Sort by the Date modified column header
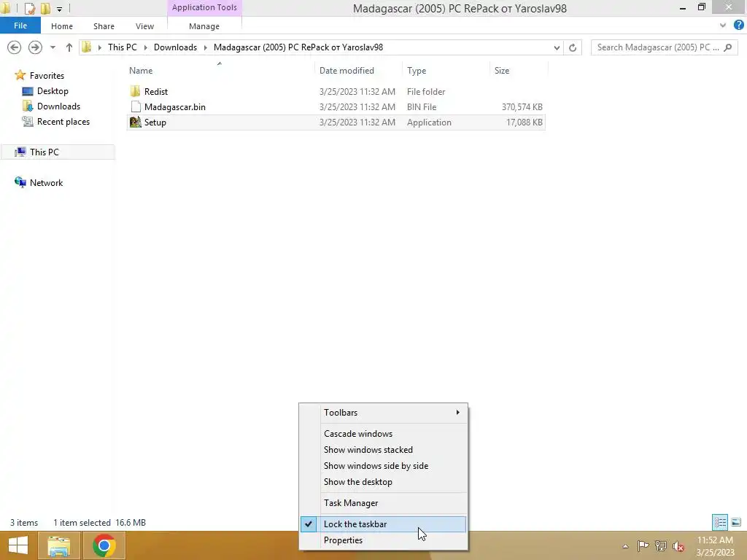 (x=347, y=71)
